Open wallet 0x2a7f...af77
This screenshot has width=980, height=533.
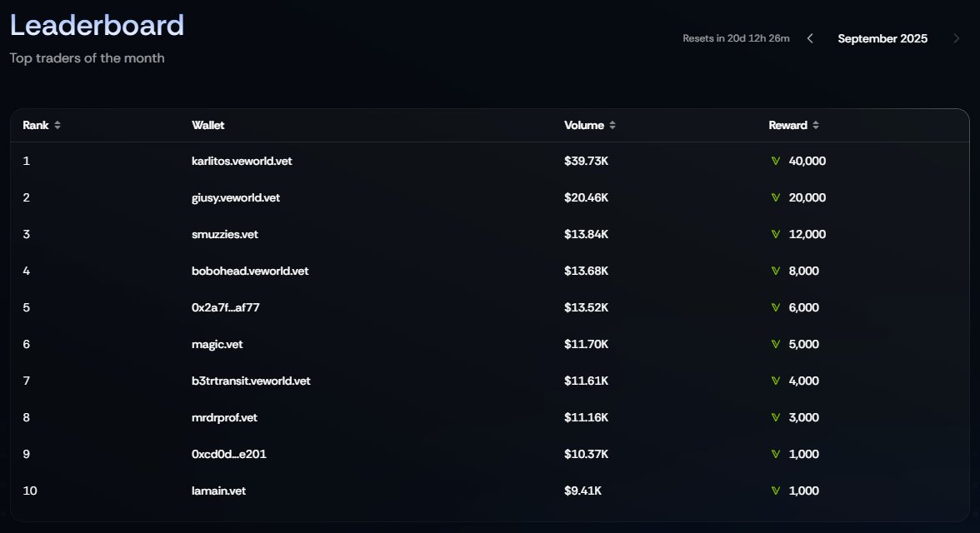click(226, 307)
